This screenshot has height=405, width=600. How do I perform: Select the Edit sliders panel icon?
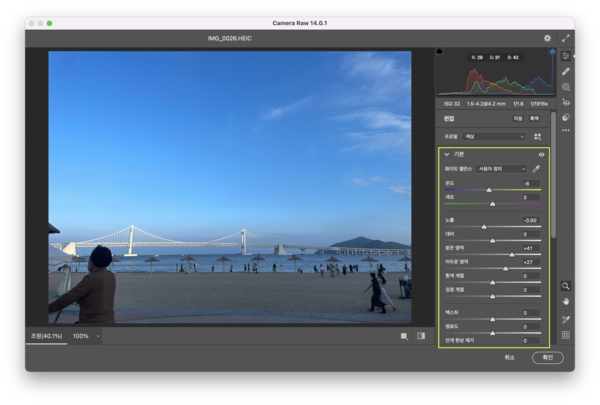click(x=566, y=56)
